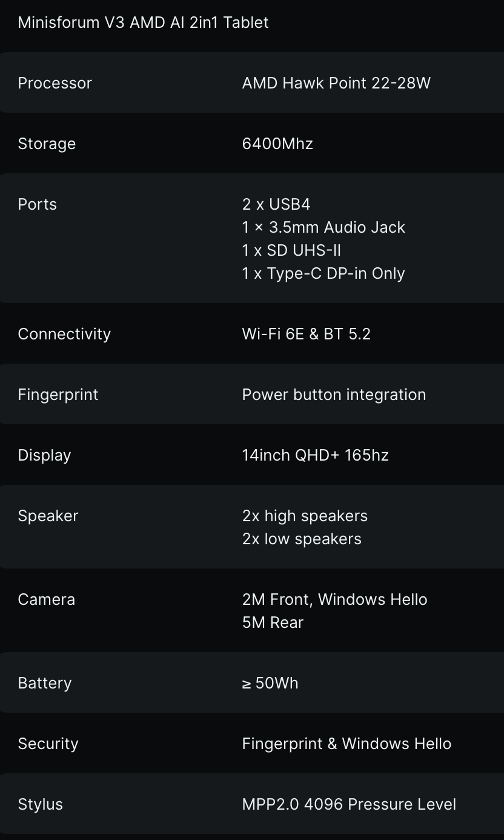Click the ≥ 50Wh battery value

(270, 683)
